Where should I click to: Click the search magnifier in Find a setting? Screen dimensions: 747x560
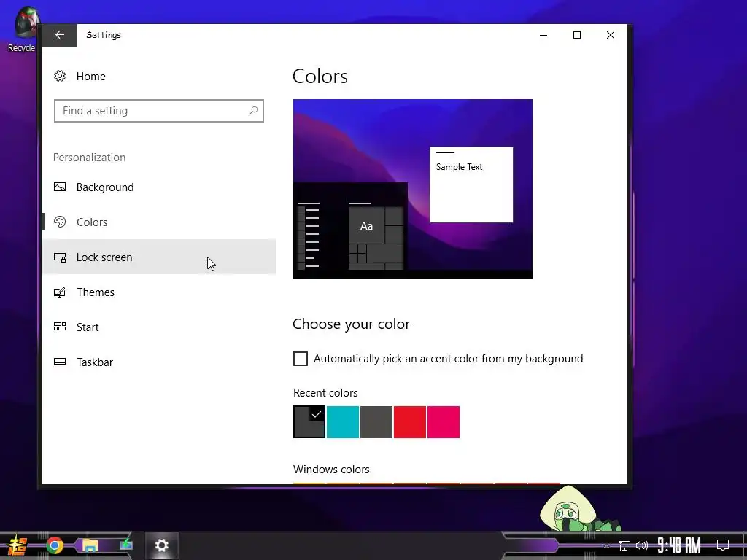tap(253, 111)
